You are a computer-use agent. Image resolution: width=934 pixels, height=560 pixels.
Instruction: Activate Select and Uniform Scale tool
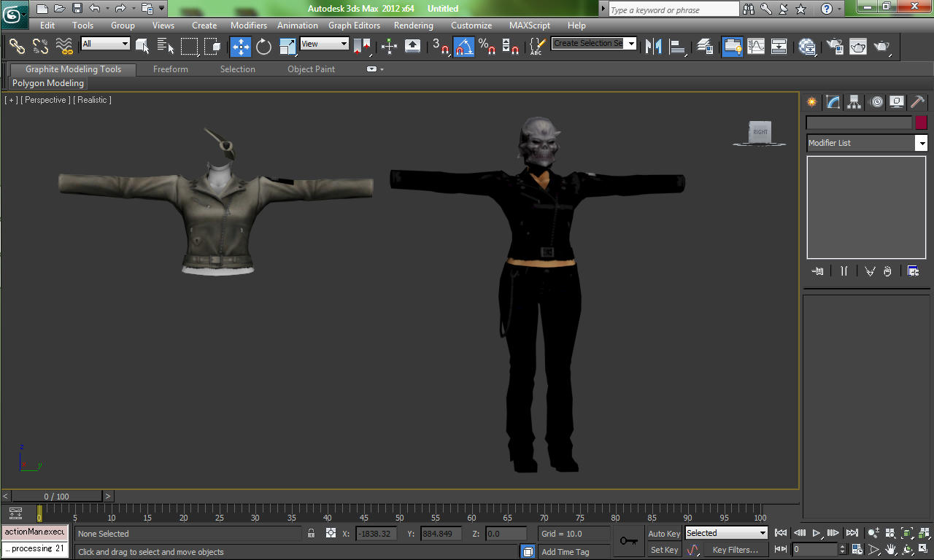288,47
